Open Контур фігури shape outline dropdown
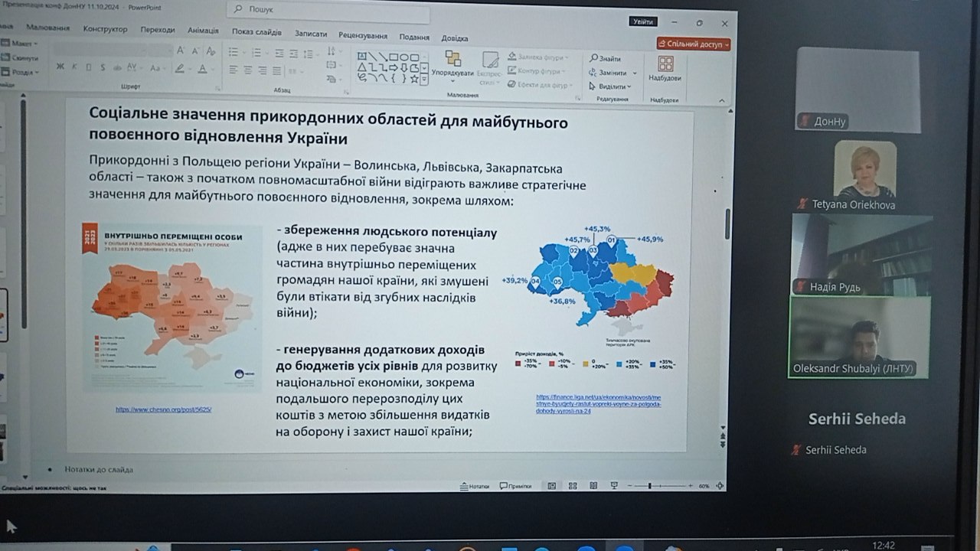 [535, 70]
